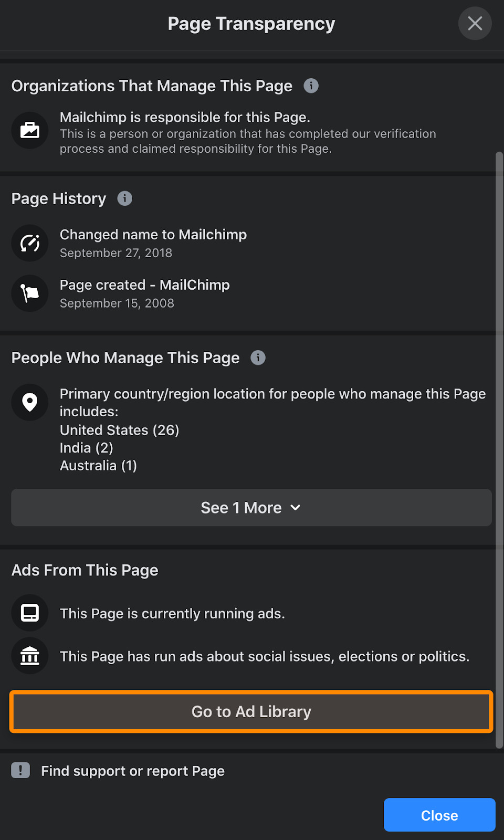Click the chevron on See 1 More
The width and height of the screenshot is (504, 840).
[296, 508]
